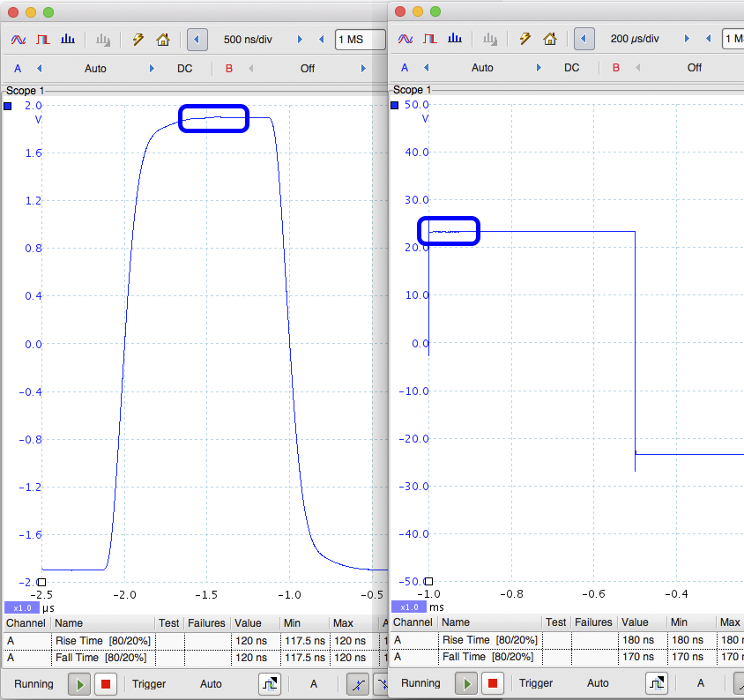Decrease sample count left of 1 MS
Image resolution: width=744 pixels, height=700 pixels.
click(321, 40)
